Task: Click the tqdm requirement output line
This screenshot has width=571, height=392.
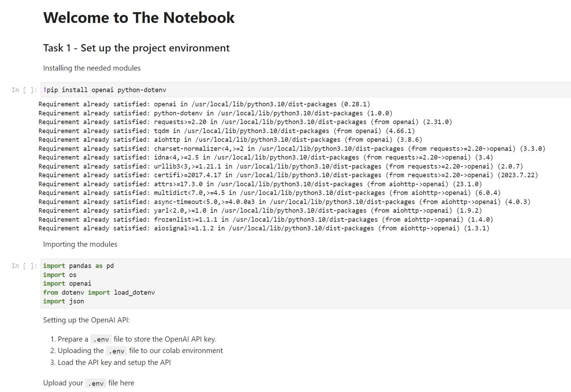Action: click(226, 131)
